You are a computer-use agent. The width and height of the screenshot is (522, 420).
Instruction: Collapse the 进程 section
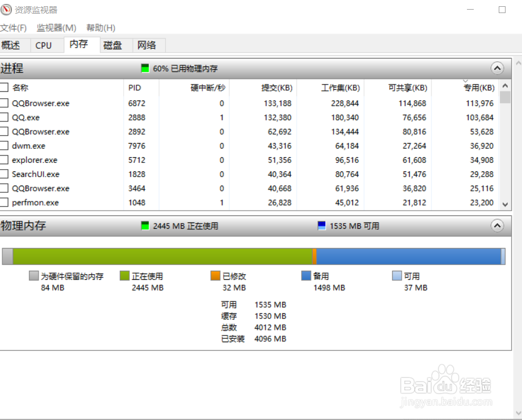coord(497,68)
